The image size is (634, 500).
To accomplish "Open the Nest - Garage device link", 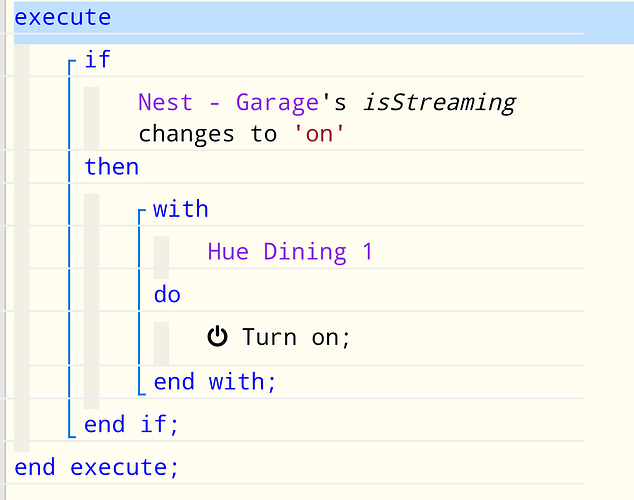I will tap(228, 102).
